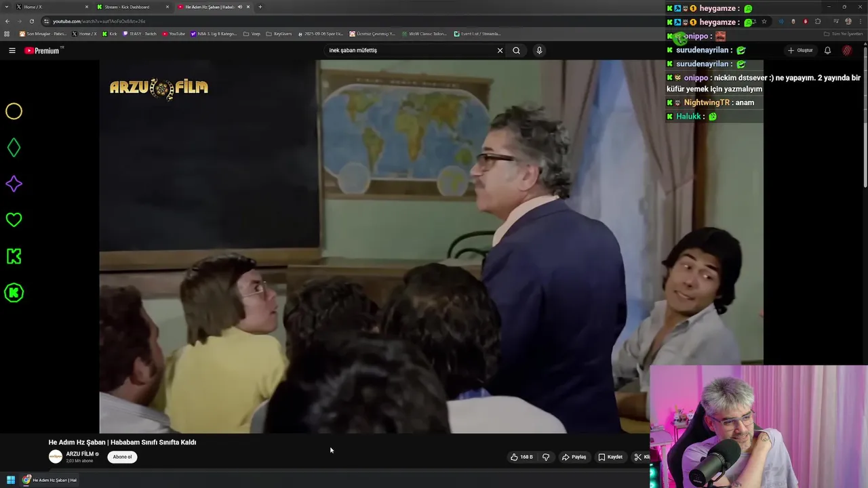Bookmark this page with the star

pos(764,21)
